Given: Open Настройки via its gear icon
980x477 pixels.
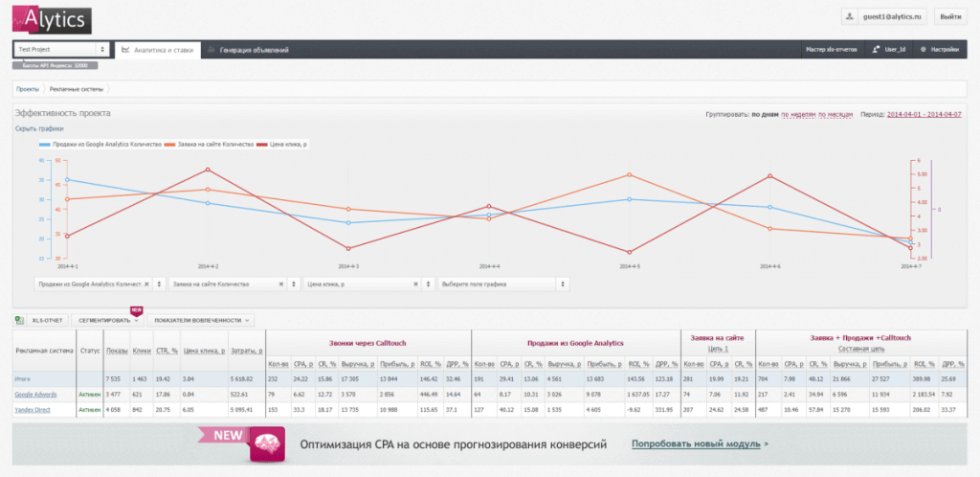Looking at the screenshot, I should coord(923,50).
